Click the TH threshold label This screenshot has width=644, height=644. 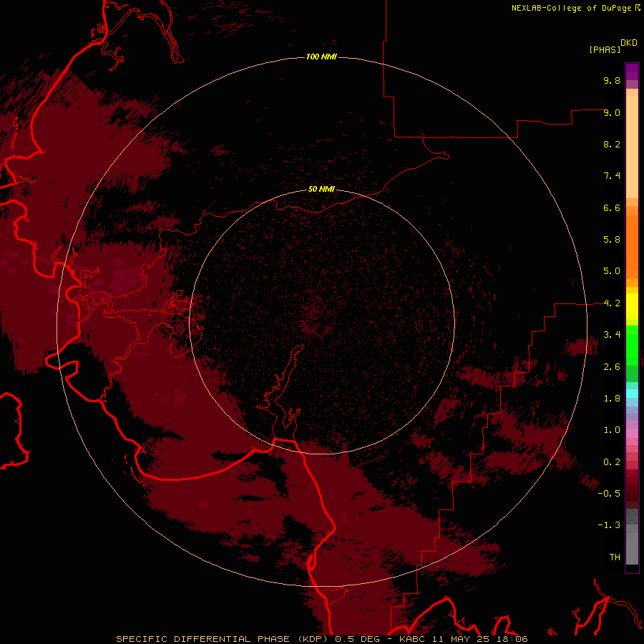615,557
